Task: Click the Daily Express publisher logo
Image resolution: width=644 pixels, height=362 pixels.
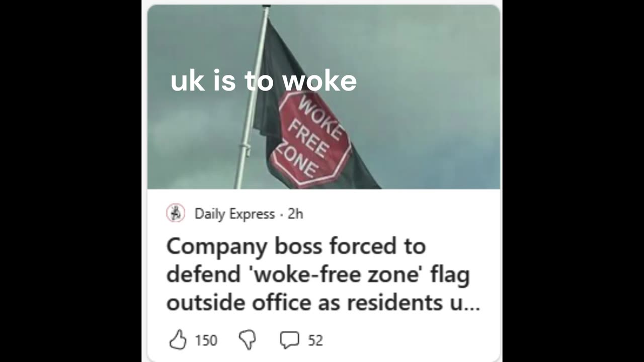Action: (176, 213)
